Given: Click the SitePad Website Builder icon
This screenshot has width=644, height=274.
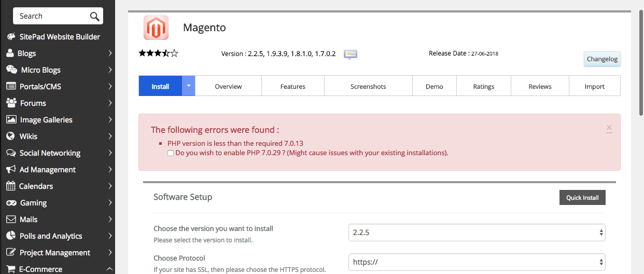Looking at the screenshot, I should [11, 37].
